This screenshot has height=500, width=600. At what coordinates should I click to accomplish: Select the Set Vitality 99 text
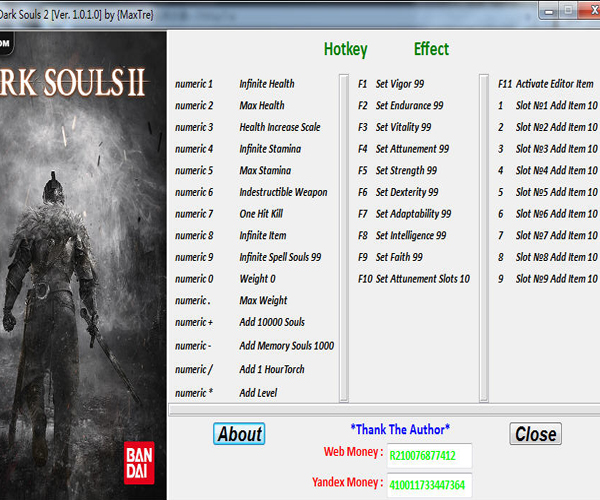tap(403, 127)
